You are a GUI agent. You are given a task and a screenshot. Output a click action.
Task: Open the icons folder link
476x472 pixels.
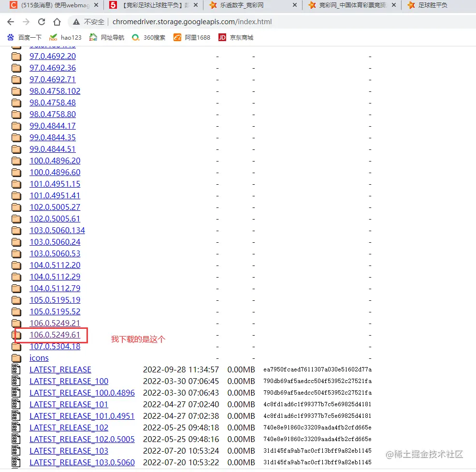pos(39,358)
